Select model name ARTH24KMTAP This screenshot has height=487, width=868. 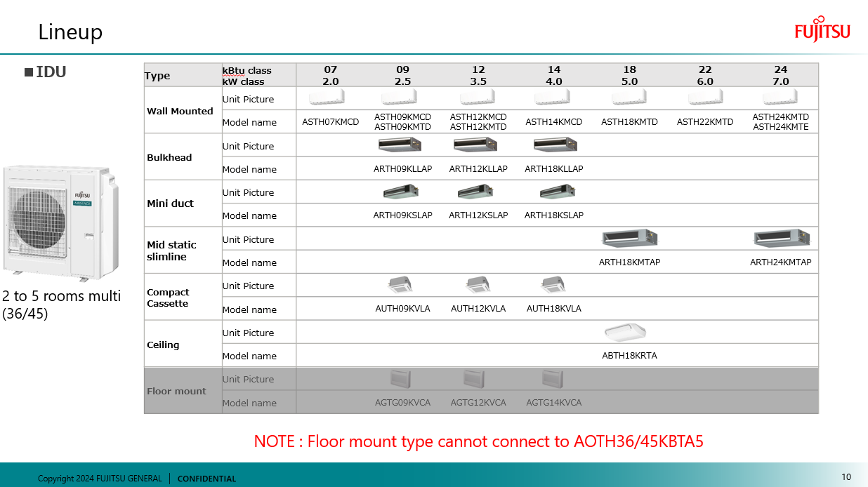click(x=781, y=262)
